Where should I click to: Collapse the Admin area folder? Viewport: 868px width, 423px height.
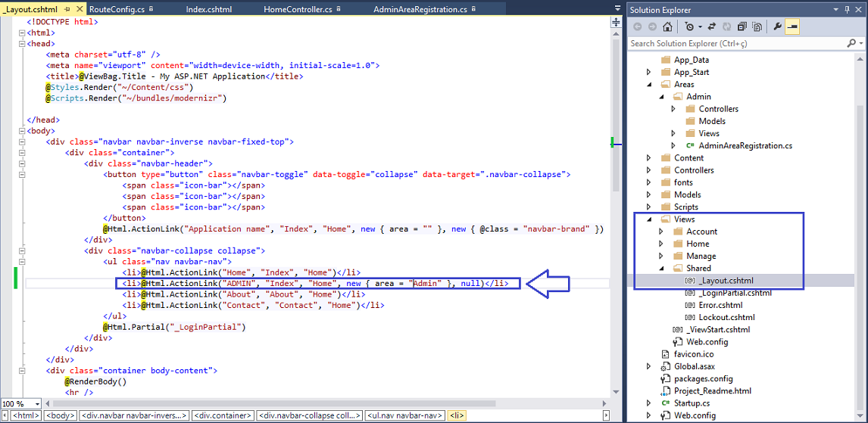pos(661,96)
